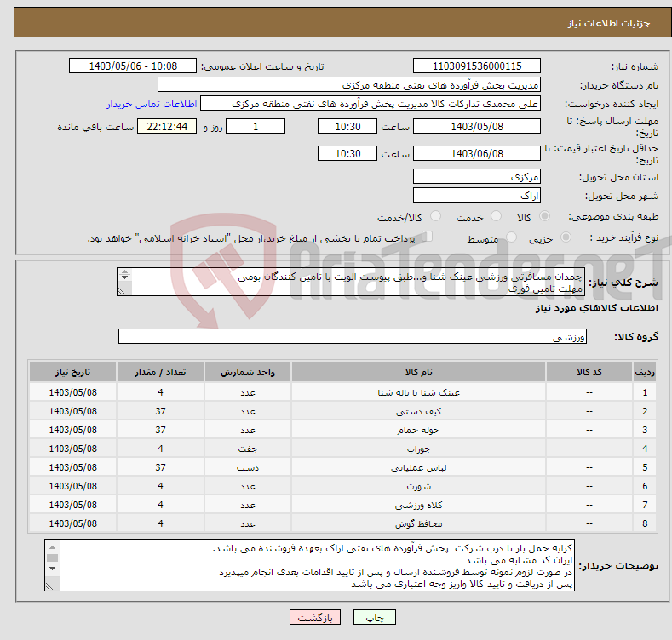Click down arrow of buyer notes scrollbar

pyautogui.click(x=52, y=569)
